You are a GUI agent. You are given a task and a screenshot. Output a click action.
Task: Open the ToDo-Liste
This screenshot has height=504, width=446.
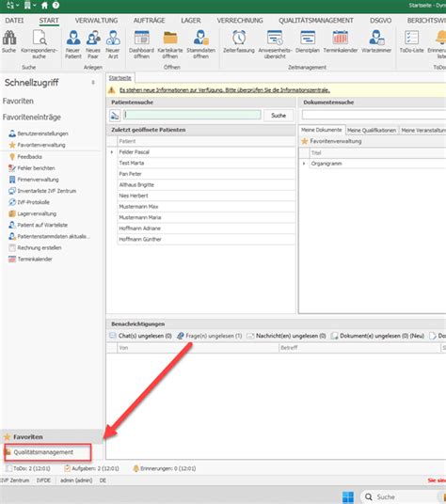tap(411, 41)
